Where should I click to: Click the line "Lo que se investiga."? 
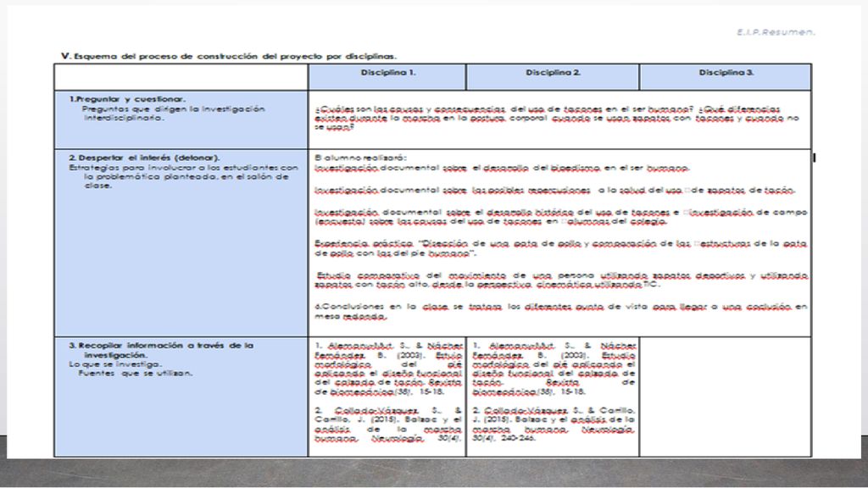115,364
